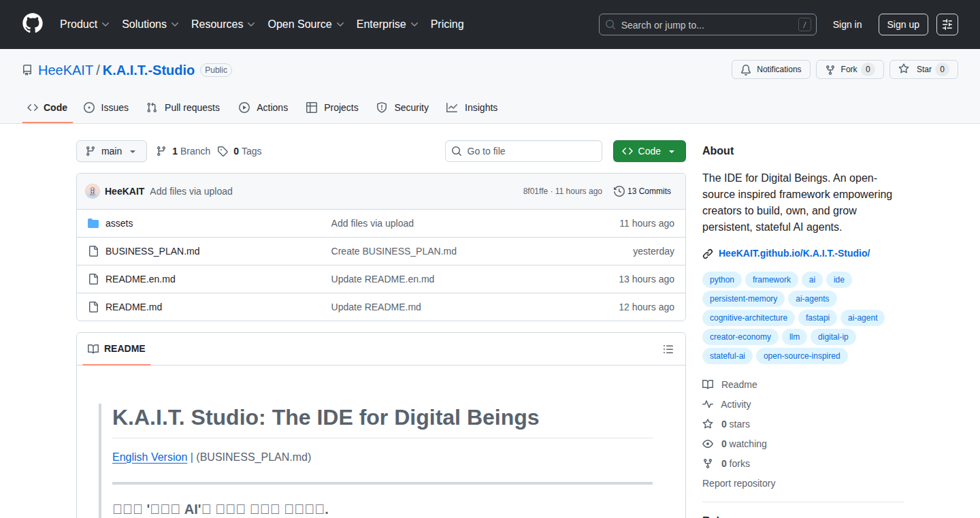Click the 'Create BUSINESS_PLAN.md' commit message
This screenshot has height=518, width=980.
[x=393, y=251]
